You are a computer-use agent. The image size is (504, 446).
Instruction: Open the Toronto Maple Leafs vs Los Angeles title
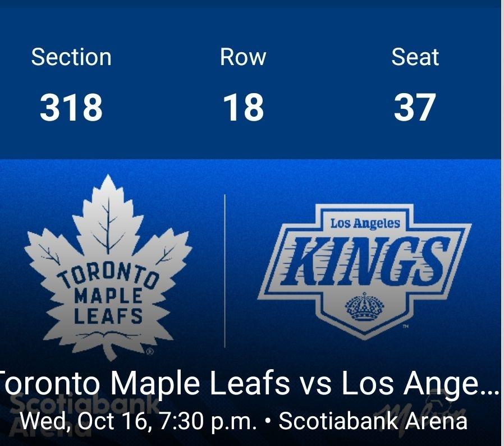pos(250,383)
